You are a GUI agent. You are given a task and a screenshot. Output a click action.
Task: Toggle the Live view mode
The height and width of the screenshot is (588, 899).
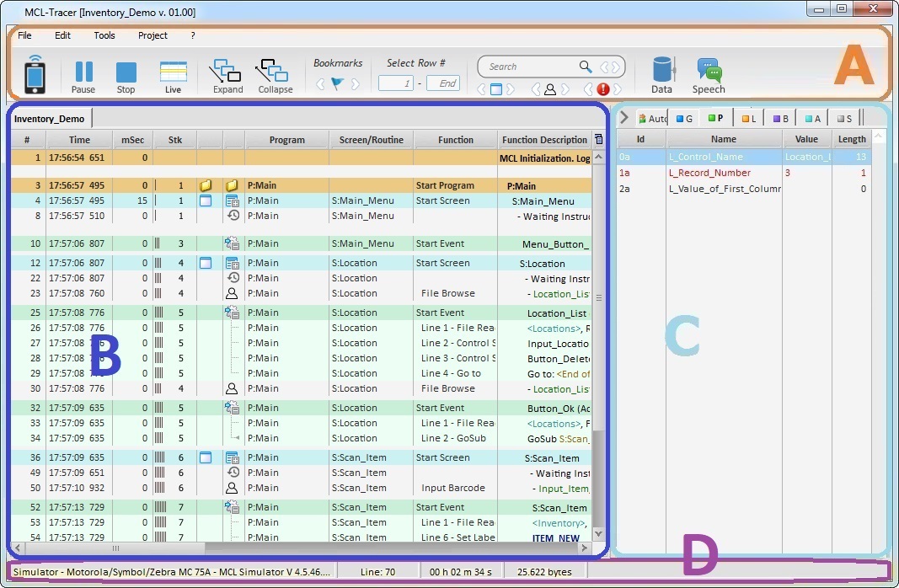pyautogui.click(x=173, y=76)
